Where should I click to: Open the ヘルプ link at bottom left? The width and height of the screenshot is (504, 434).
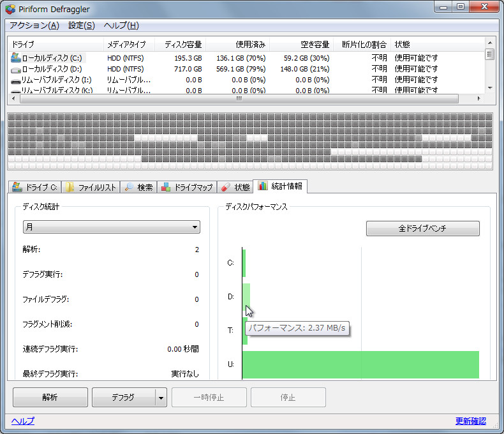click(x=23, y=421)
